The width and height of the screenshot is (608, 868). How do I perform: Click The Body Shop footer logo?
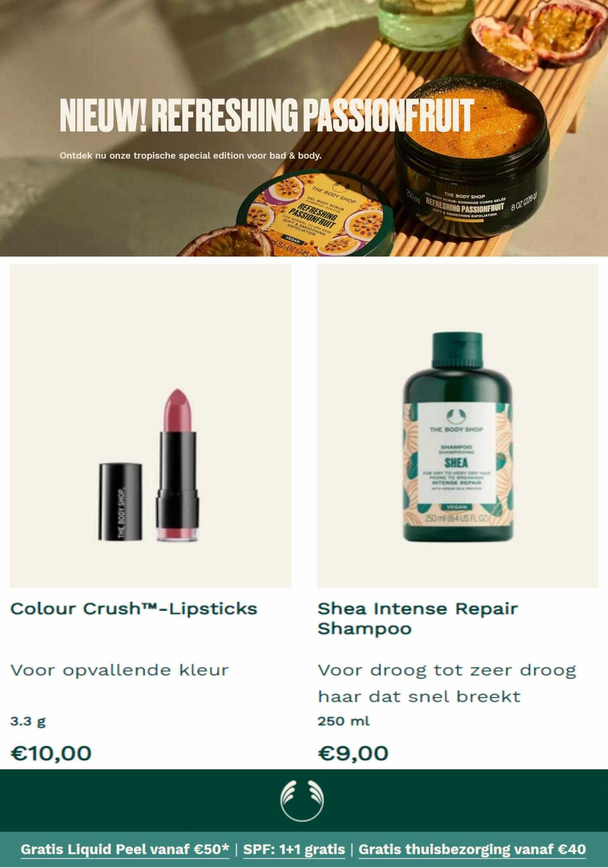(302, 800)
